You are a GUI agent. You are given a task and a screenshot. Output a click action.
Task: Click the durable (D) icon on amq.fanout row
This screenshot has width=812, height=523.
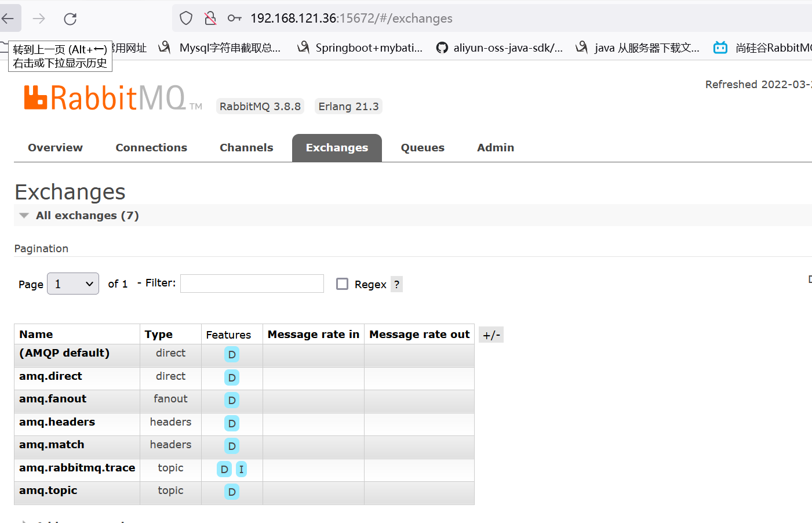[x=231, y=400]
